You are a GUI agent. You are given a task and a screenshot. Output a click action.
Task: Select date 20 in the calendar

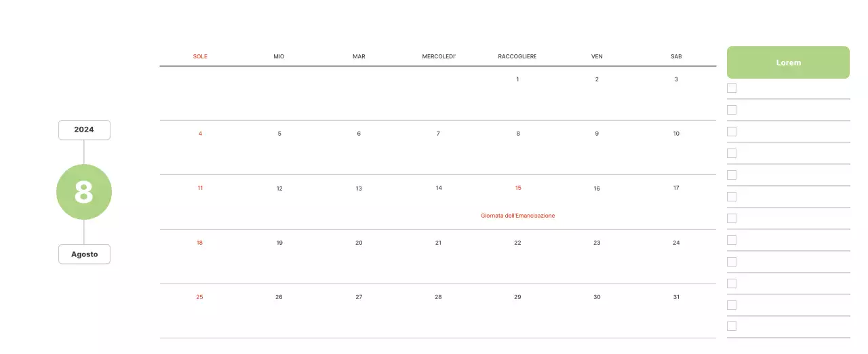coord(359,243)
